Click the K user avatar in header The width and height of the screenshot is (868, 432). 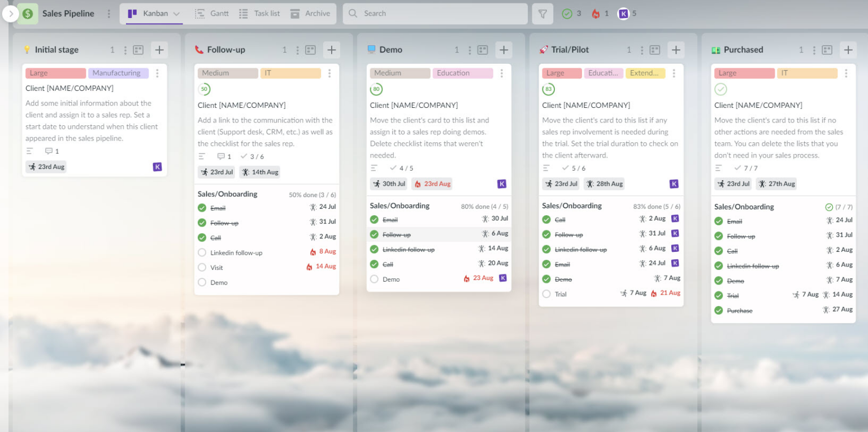623,14
